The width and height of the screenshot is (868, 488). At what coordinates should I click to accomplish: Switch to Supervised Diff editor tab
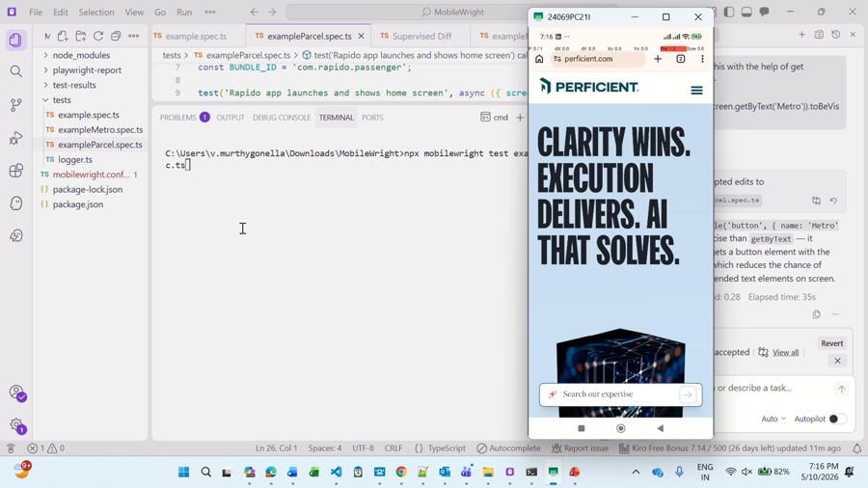tap(421, 36)
